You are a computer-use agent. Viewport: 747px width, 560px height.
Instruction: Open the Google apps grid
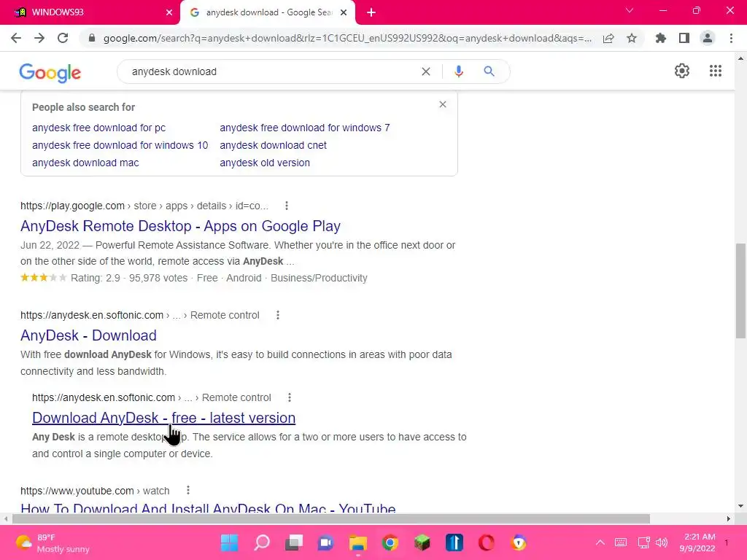[715, 71]
